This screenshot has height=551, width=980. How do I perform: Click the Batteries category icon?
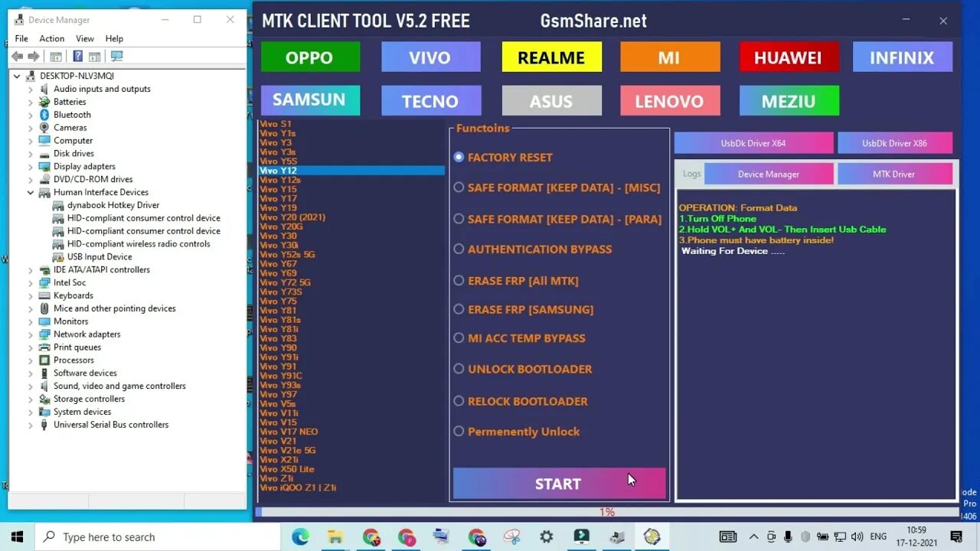44,102
